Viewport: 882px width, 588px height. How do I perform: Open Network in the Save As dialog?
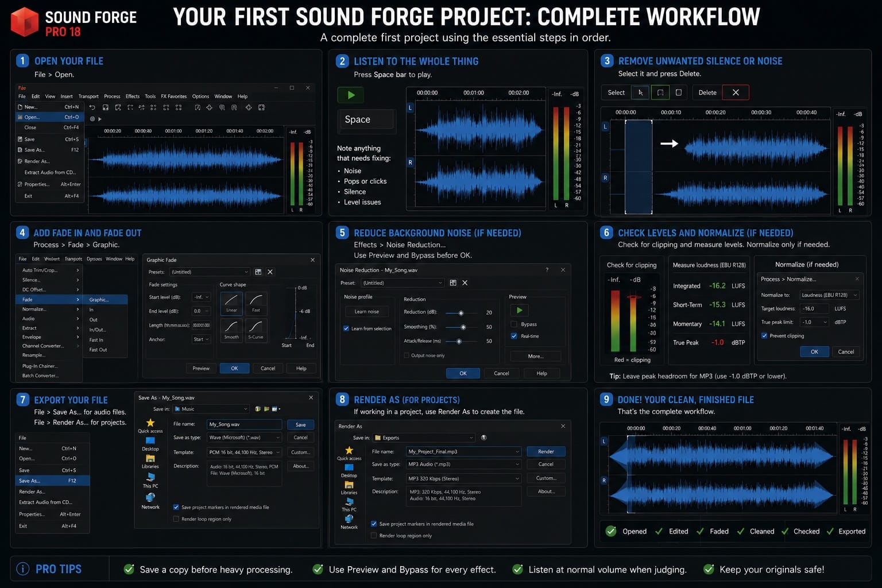click(x=150, y=501)
